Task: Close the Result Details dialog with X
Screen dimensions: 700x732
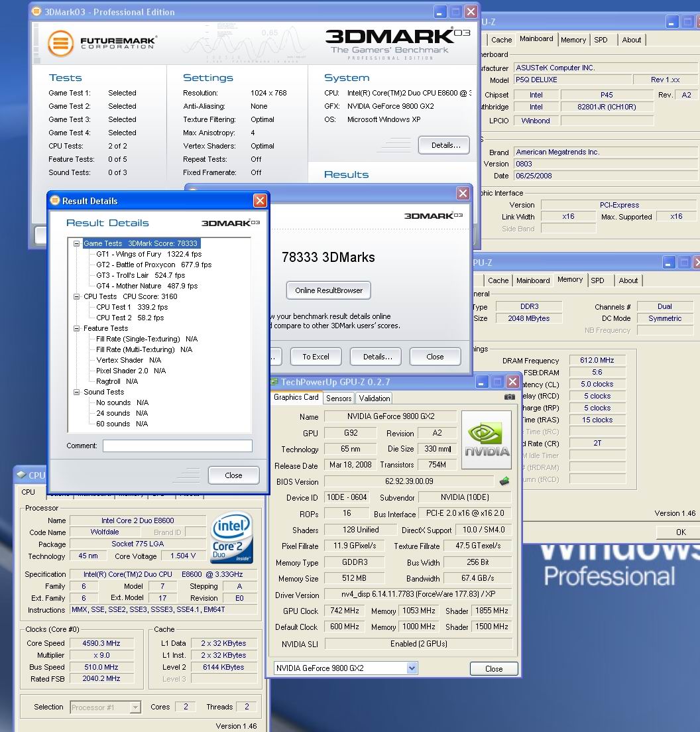Action: tap(260, 201)
